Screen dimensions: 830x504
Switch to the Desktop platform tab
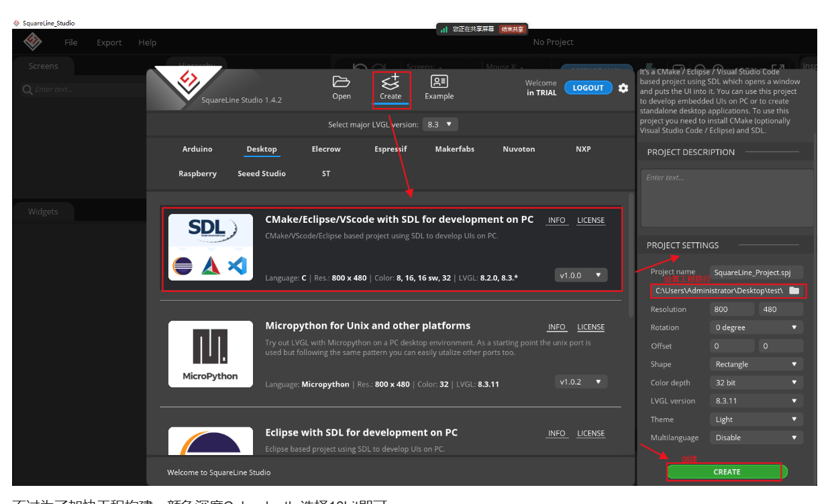point(262,149)
